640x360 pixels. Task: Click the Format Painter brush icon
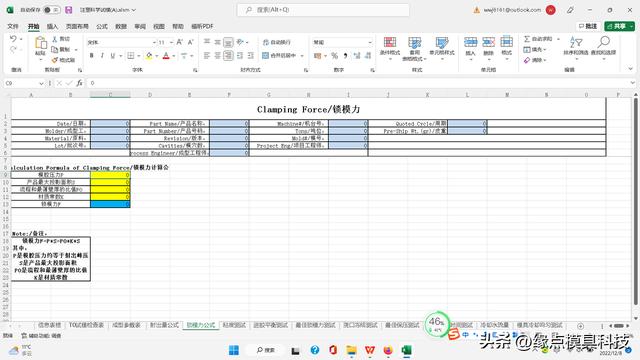point(55,60)
